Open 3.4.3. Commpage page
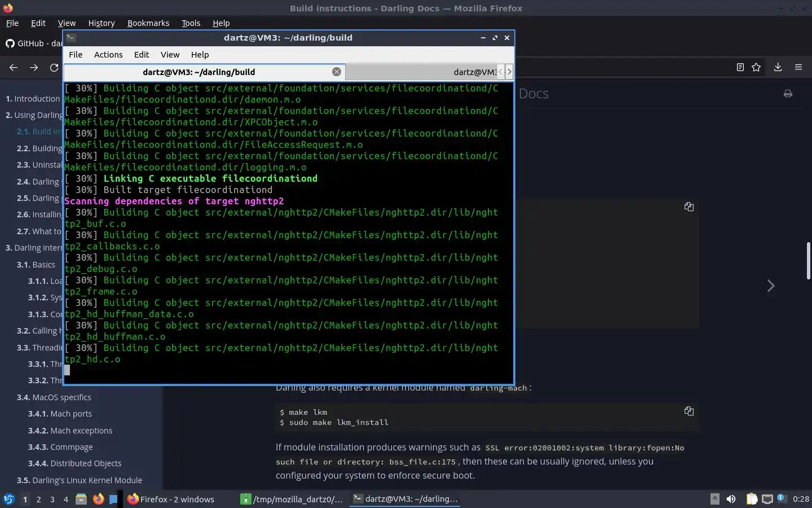Viewport: 812px width, 508px height. click(x=60, y=447)
